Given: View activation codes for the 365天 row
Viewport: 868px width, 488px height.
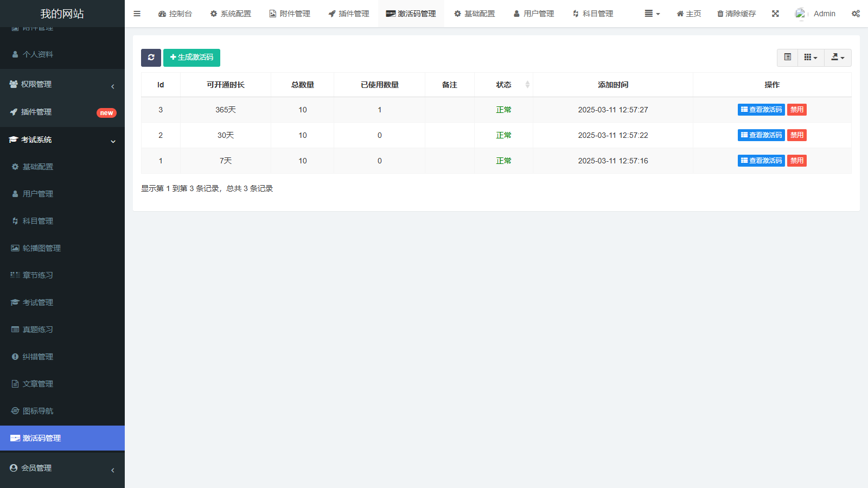Looking at the screenshot, I should [761, 110].
